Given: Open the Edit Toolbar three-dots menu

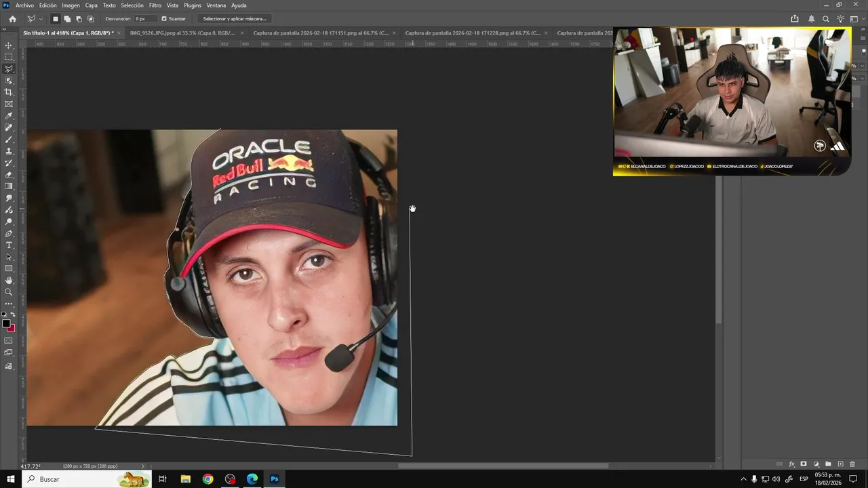Looking at the screenshot, I should [x=9, y=304].
